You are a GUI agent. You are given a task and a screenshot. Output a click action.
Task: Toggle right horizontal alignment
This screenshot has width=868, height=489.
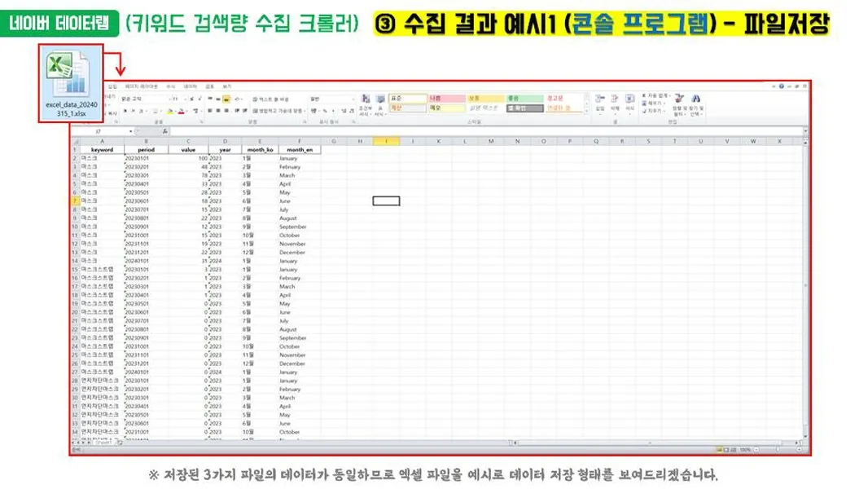(226, 111)
